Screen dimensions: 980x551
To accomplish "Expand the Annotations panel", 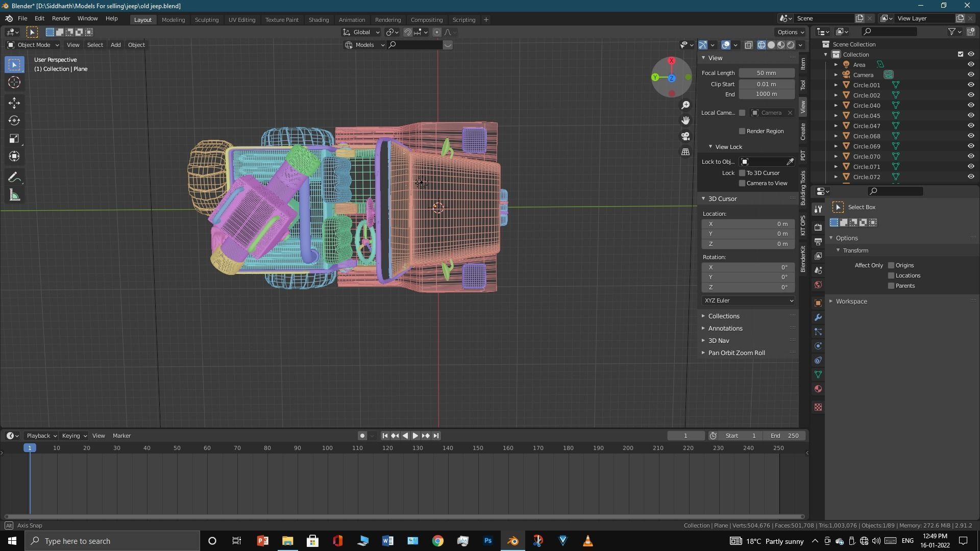I will coord(725,329).
